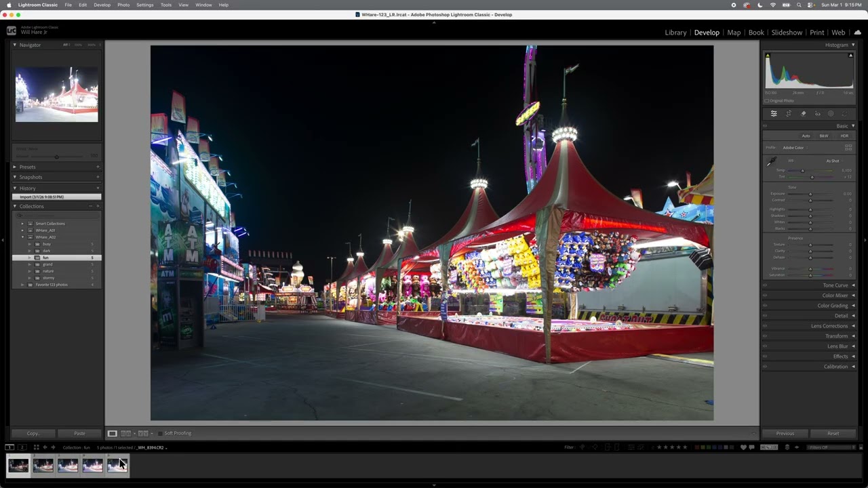
Task: Select the first filmstrip thumbnail
Action: tap(18, 466)
